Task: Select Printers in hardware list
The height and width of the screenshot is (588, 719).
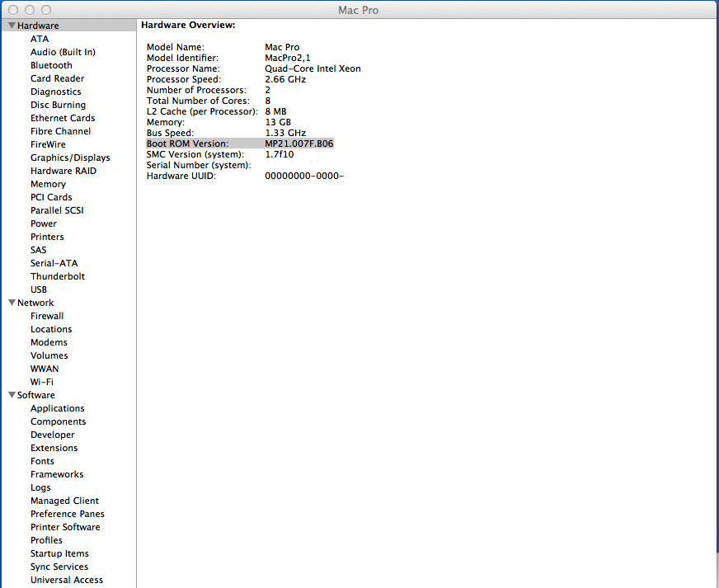Action: click(x=47, y=237)
